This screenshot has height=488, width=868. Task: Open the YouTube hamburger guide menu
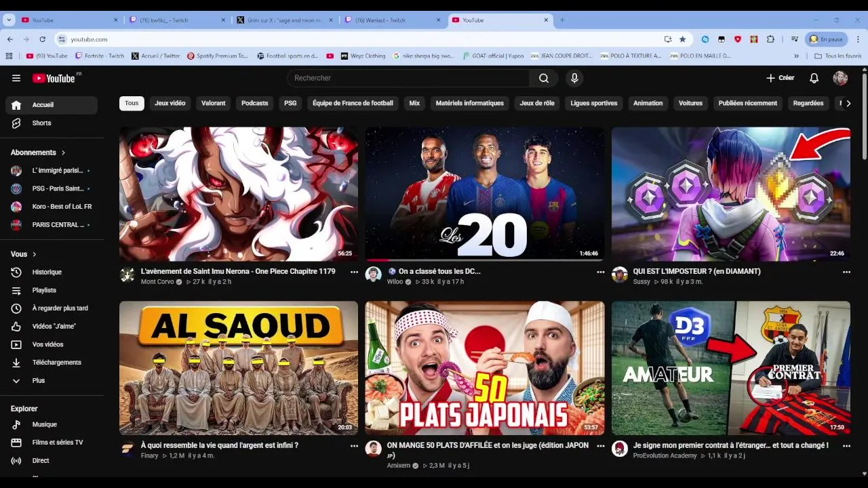(x=16, y=78)
